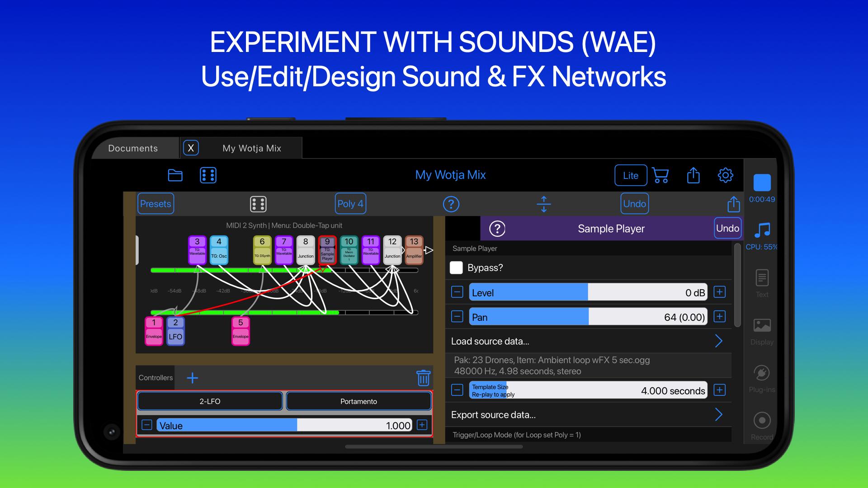Tap the network export share icon

[x=733, y=204]
